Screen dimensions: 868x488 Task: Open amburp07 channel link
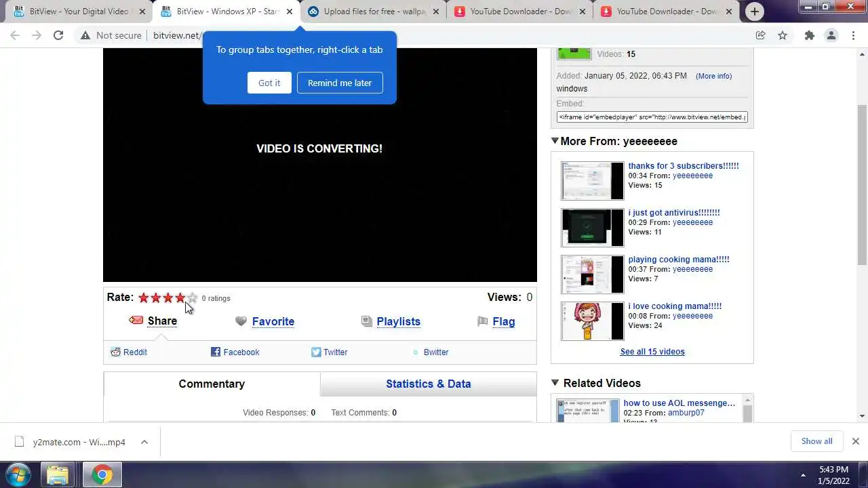pos(686,413)
